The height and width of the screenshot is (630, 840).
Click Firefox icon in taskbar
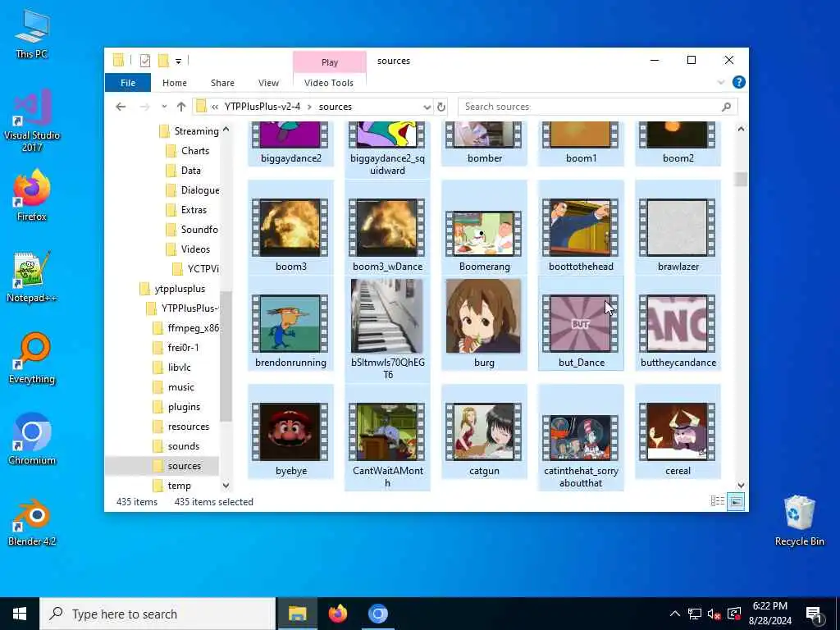click(x=337, y=614)
